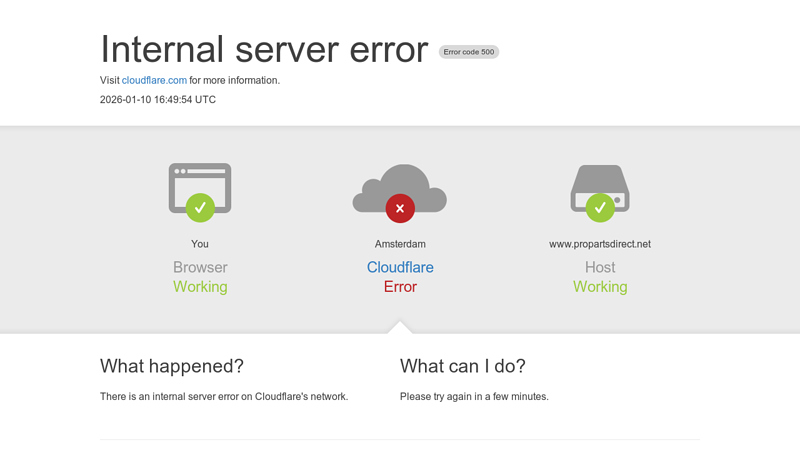Click the Please try again in a few minutes text
This screenshot has width=800, height=450.
[x=474, y=397]
